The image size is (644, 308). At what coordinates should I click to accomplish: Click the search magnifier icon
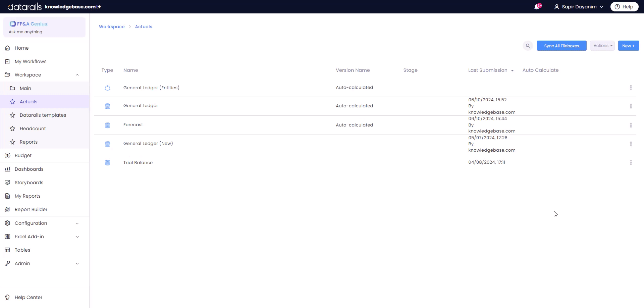(x=528, y=46)
